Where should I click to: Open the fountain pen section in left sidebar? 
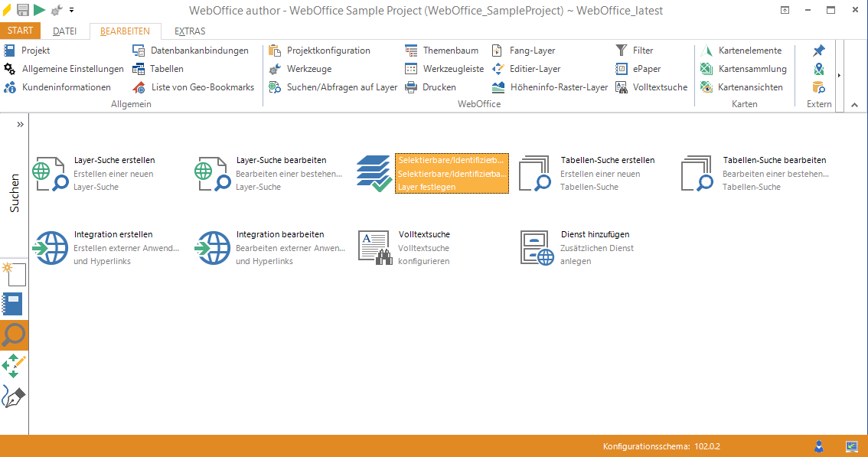14,397
